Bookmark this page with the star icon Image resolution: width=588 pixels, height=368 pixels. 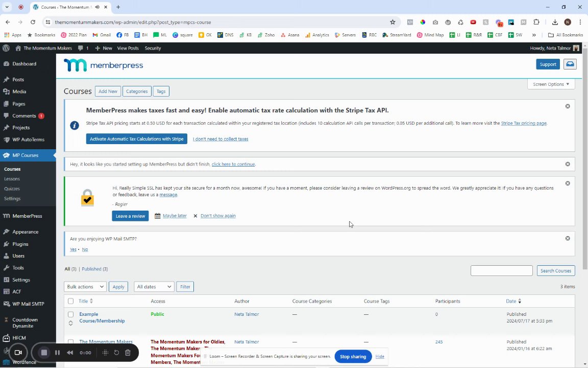[x=393, y=22]
